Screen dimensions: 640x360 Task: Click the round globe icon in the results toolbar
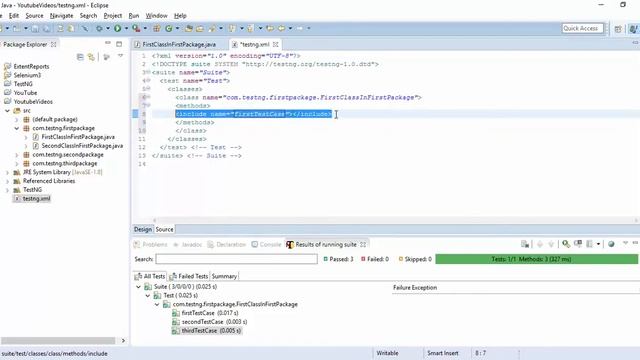[x=611, y=244]
